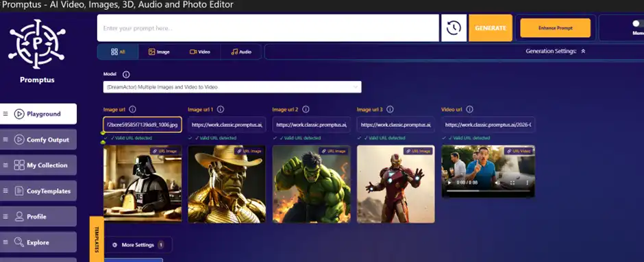Click URL Image badge on golden cowboy image
Image resolution: width=644 pixels, height=262 pixels.
249,151
